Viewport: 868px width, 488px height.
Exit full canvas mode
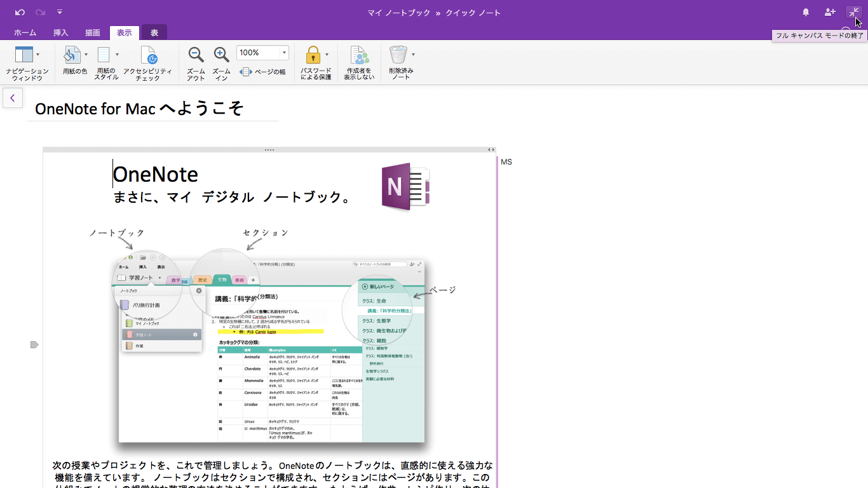pos(854,12)
